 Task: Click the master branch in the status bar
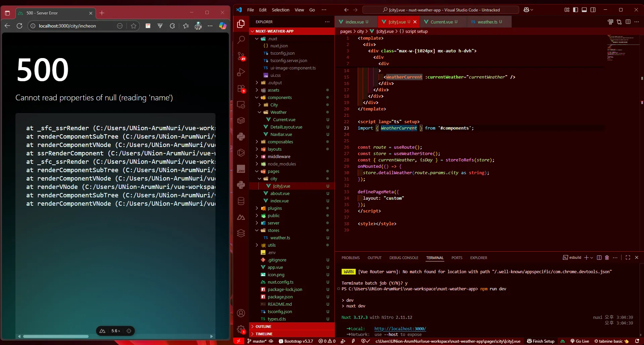coord(257,341)
